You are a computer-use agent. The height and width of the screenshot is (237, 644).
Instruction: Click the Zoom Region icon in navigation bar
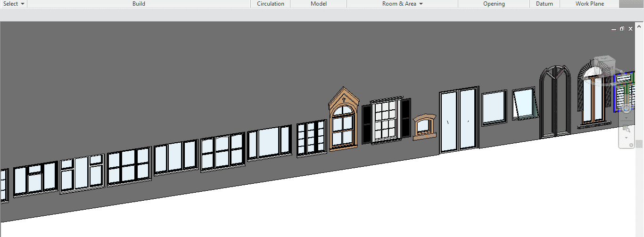(626, 128)
